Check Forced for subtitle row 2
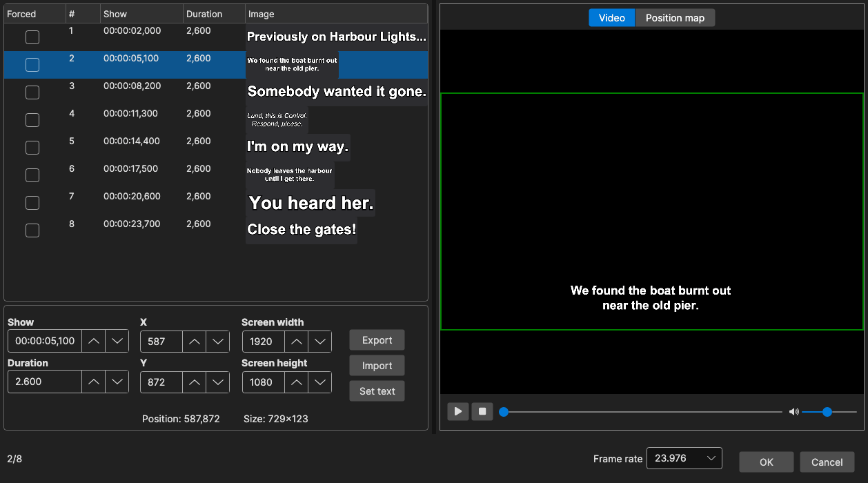Viewport: 868px width, 483px height. point(32,65)
